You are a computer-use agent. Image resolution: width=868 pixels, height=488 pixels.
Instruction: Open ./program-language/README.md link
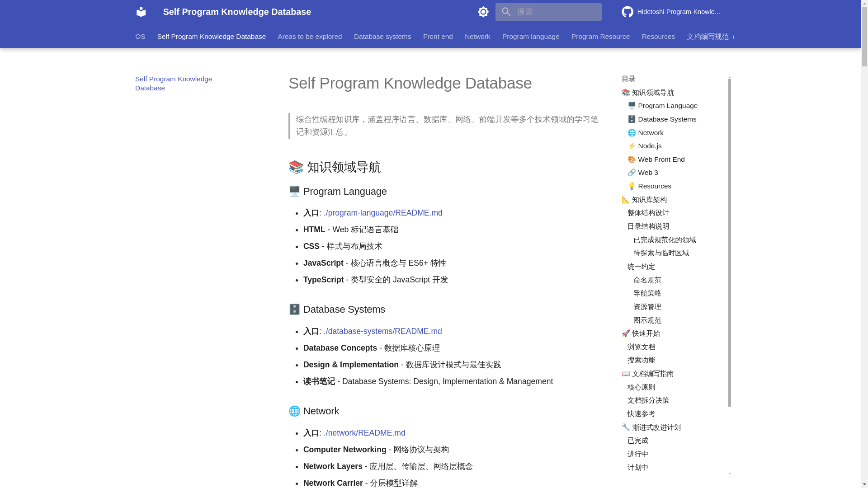point(382,213)
